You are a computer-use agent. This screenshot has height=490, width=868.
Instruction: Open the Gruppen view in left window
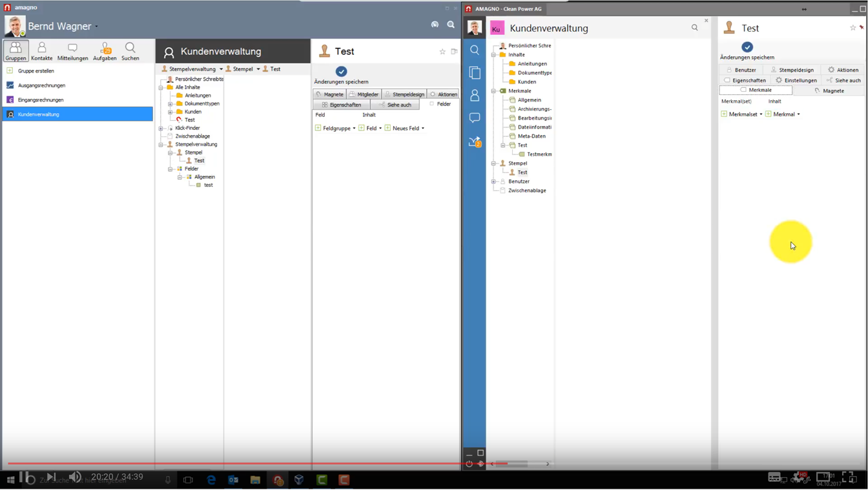pos(15,50)
